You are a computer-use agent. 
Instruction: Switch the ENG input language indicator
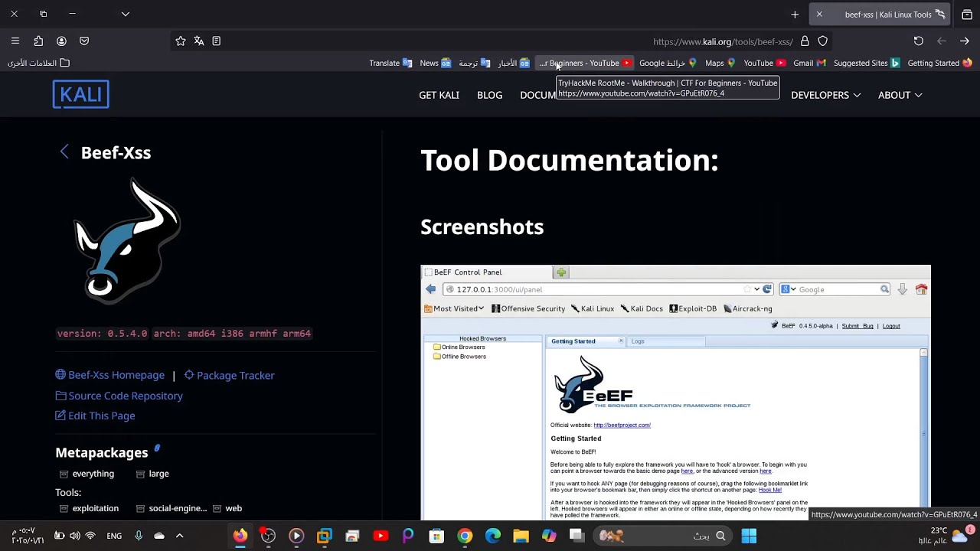[114, 536]
